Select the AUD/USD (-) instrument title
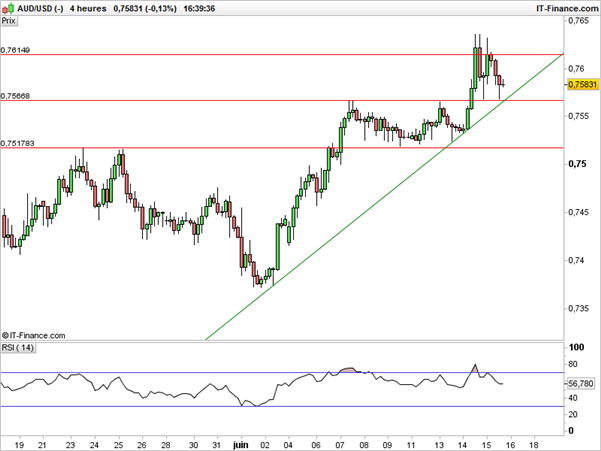The width and height of the screenshot is (601, 451). click(40, 8)
